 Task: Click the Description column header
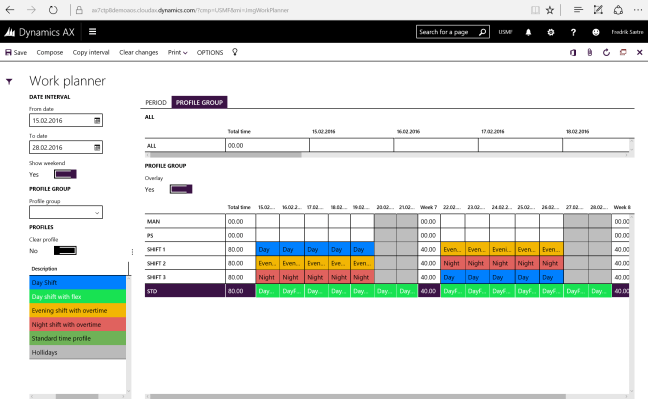pos(44,269)
